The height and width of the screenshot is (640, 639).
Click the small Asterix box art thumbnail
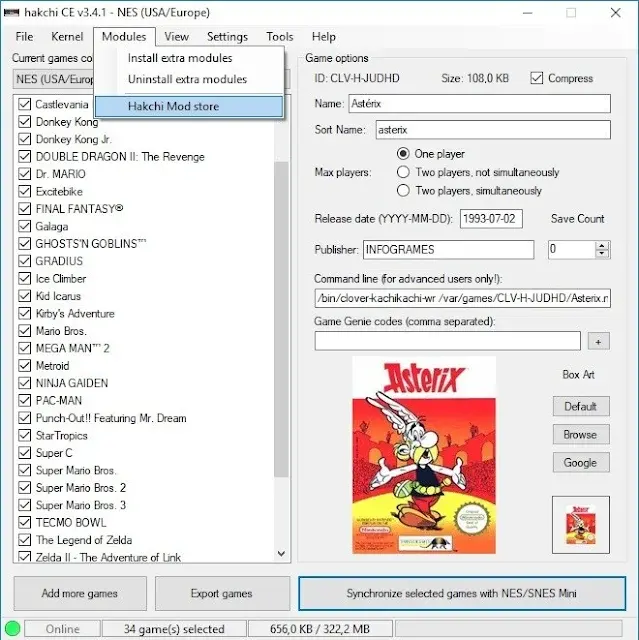pos(580,525)
